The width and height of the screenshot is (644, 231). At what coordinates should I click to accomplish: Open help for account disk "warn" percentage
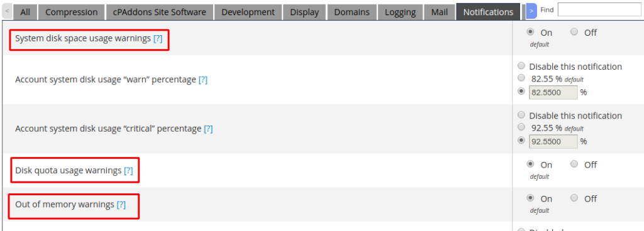[203, 80]
